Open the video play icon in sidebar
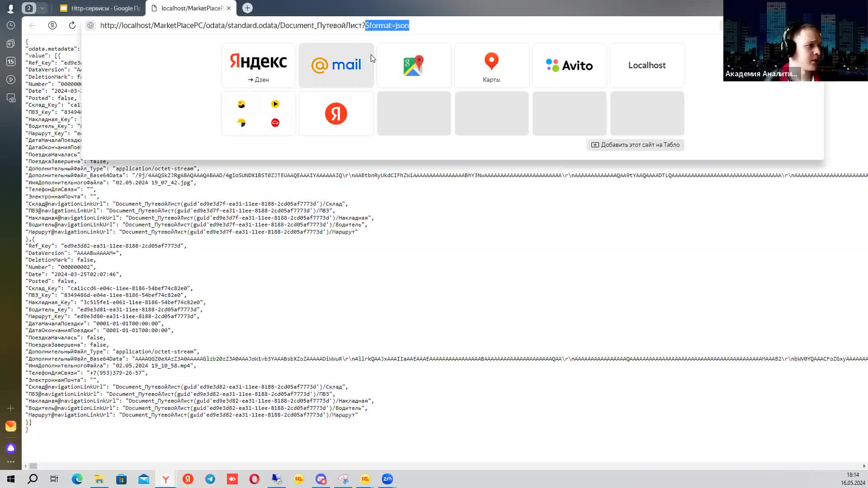 11,80
